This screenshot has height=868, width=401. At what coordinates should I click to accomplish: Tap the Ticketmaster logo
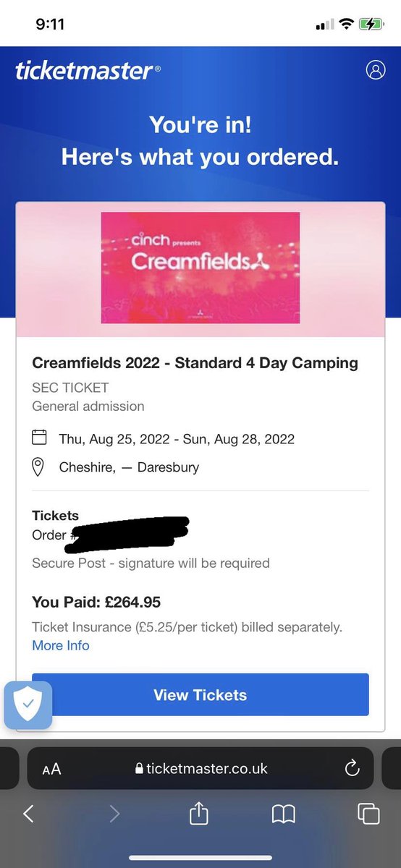88,70
